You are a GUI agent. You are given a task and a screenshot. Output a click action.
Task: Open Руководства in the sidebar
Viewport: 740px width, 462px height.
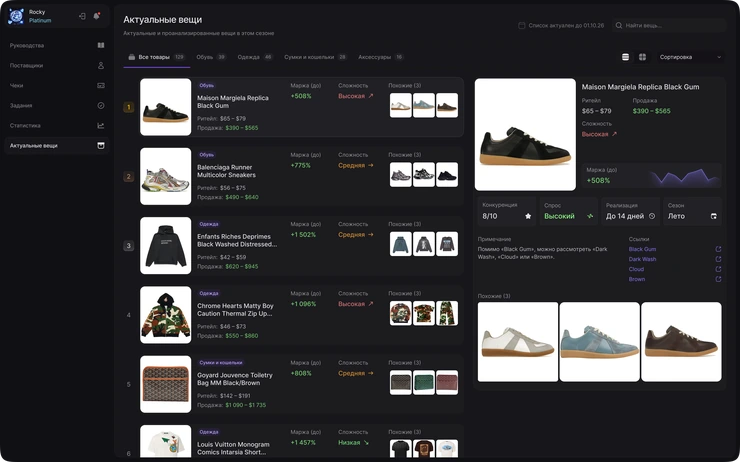pos(57,45)
